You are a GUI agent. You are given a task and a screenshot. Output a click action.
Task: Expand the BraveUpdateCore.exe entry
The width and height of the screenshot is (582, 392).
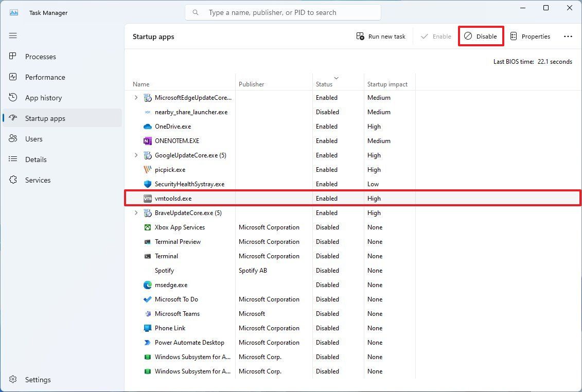(135, 212)
